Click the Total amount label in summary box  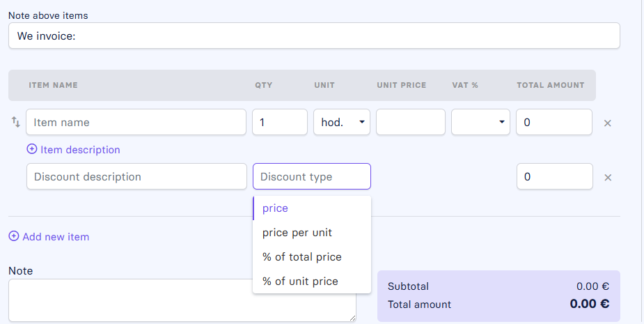point(419,304)
